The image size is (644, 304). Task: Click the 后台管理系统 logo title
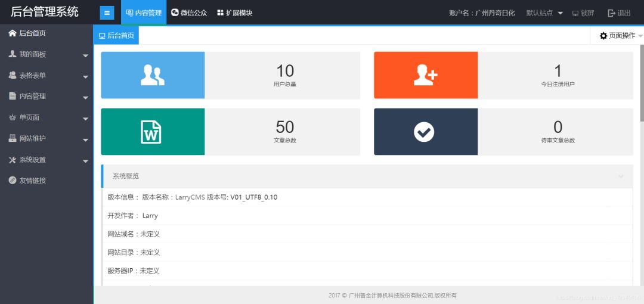[44, 12]
